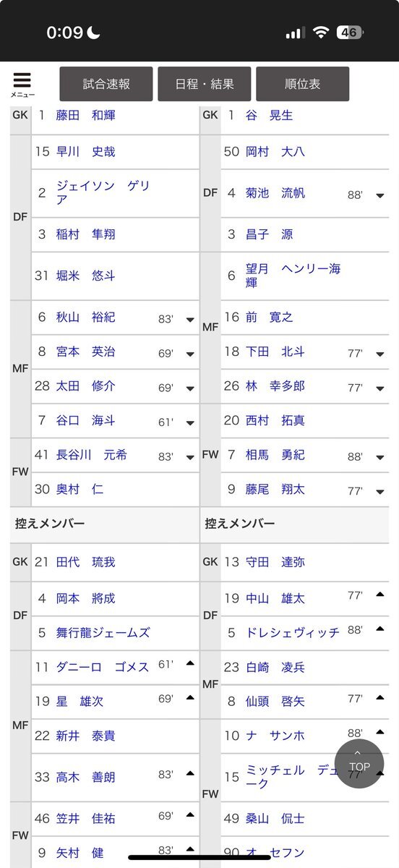Open player page for 藤田 和輝

[x=85, y=115]
